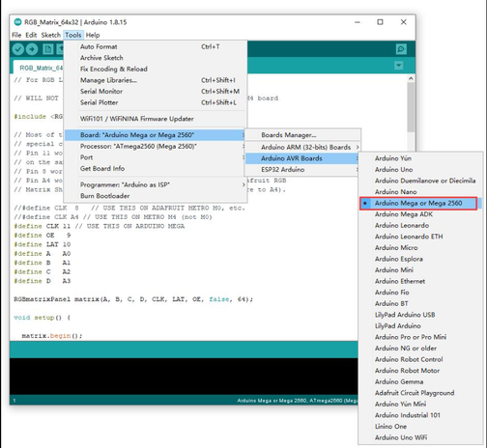The height and width of the screenshot is (448, 487).
Task: Click the Arduino logo in title bar
Action: click(17, 22)
